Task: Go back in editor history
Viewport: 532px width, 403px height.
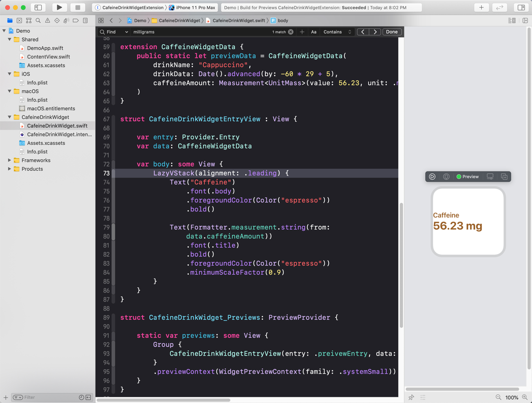Action: tap(111, 20)
